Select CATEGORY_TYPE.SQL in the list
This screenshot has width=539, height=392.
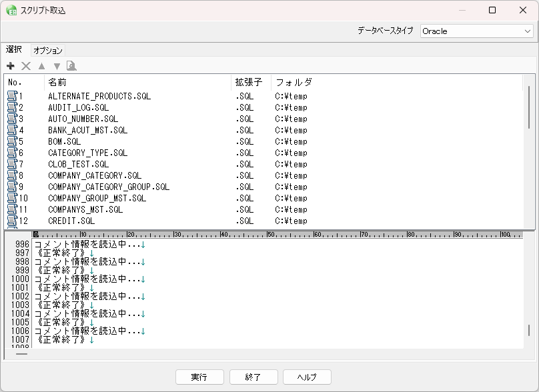click(87, 153)
